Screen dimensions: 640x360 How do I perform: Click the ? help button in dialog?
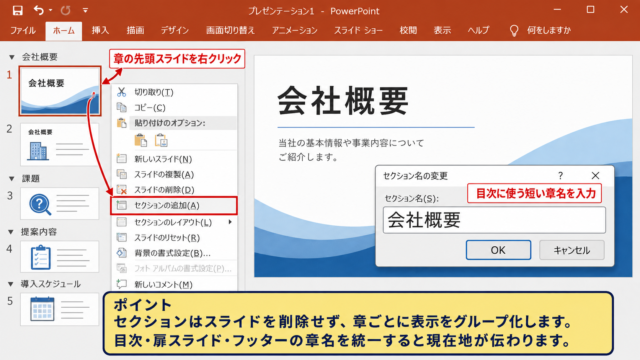click(x=560, y=176)
